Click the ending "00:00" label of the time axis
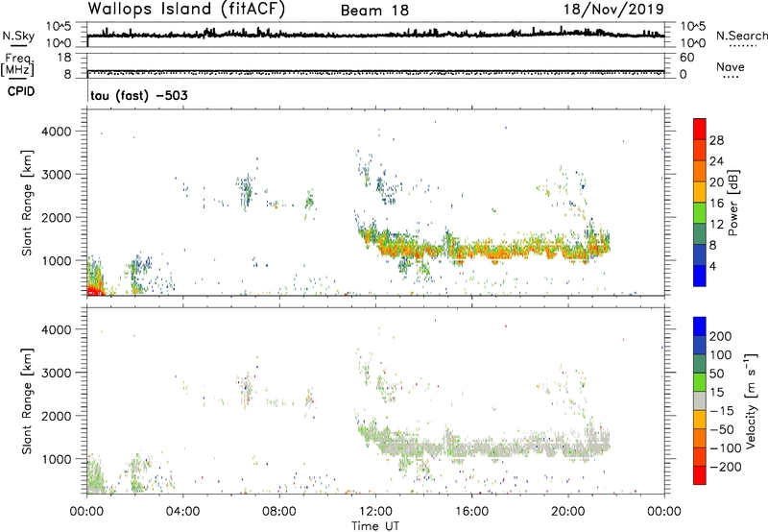 [x=664, y=512]
